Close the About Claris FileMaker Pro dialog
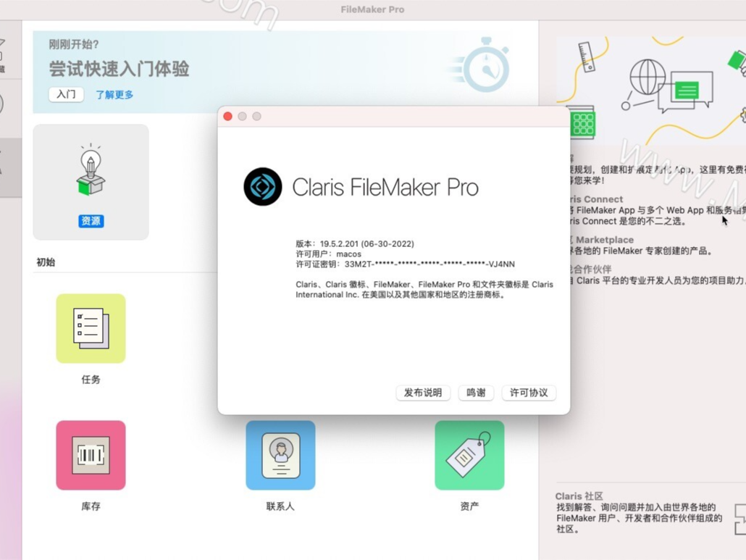Screen dimensions: 746x560 tap(228, 116)
